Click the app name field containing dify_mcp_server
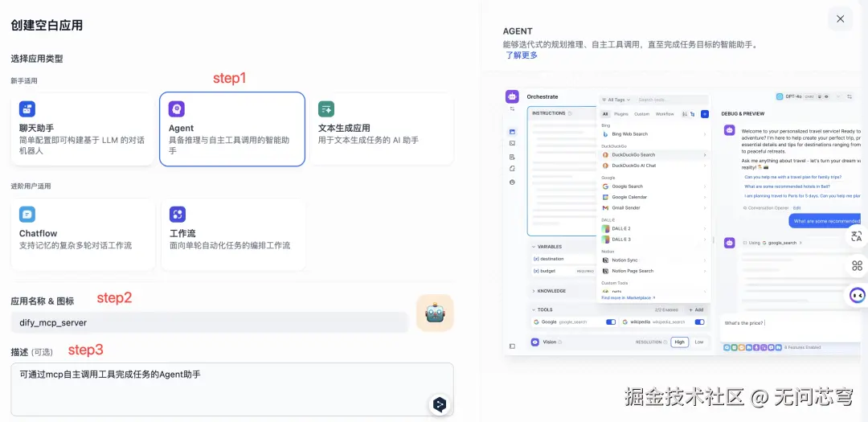This screenshot has height=422, width=868. pyautogui.click(x=209, y=322)
